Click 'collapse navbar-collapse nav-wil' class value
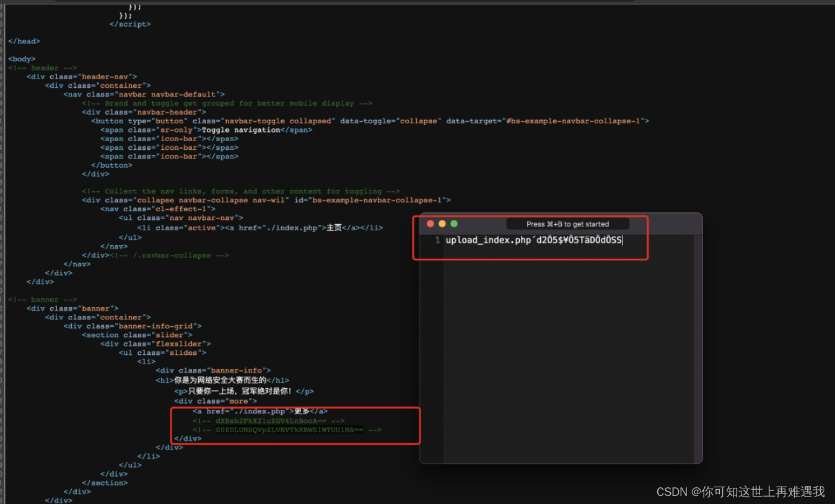835x504 pixels. tap(211, 201)
